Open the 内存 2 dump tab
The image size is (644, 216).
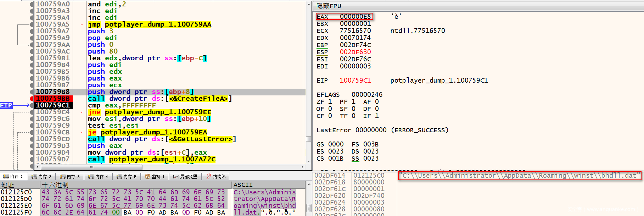click(41, 176)
